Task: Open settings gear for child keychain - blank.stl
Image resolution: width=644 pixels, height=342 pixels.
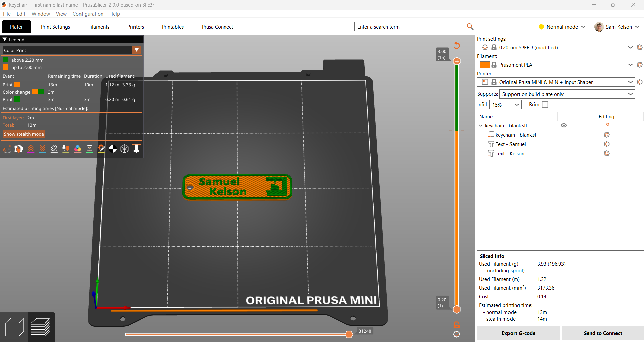Action: pos(607,135)
